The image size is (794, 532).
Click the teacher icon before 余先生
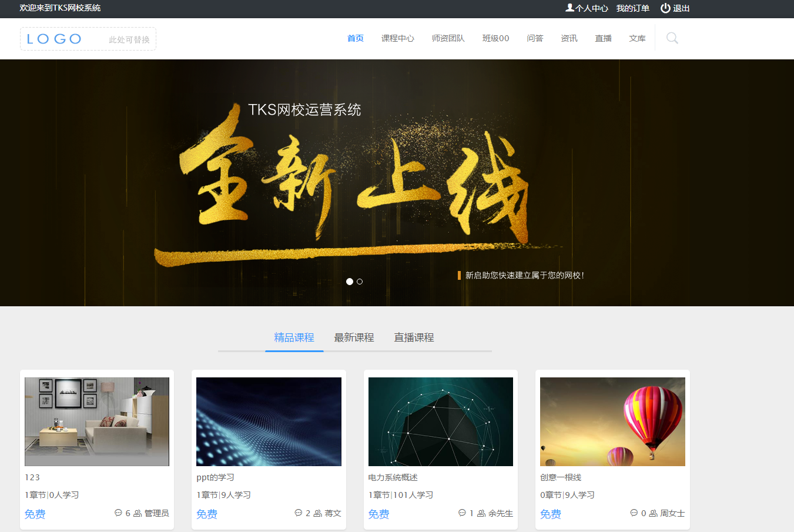pos(481,513)
